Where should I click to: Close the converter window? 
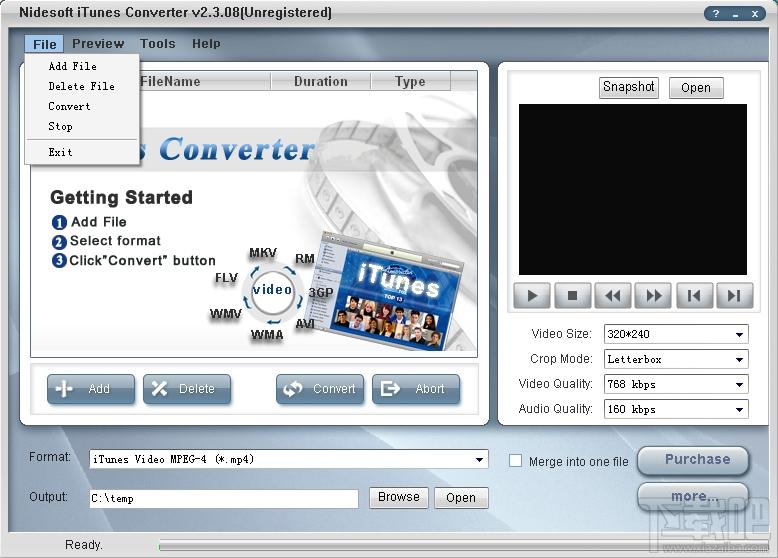pos(755,14)
